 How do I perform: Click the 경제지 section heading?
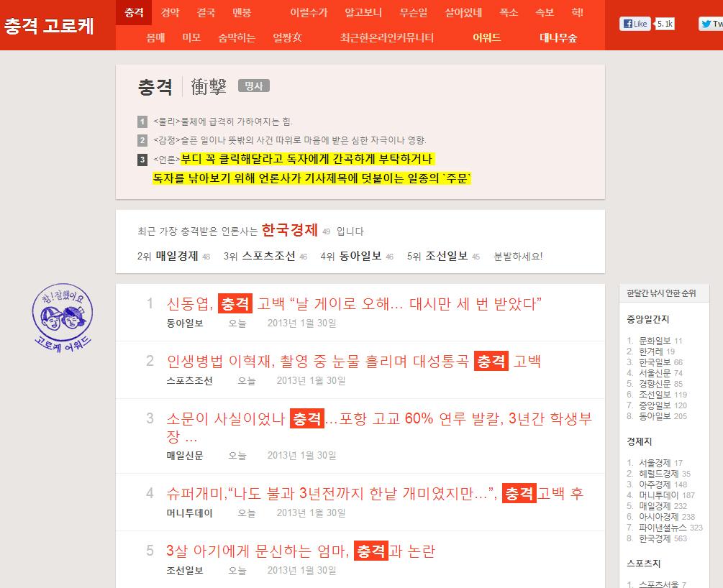[x=639, y=441]
